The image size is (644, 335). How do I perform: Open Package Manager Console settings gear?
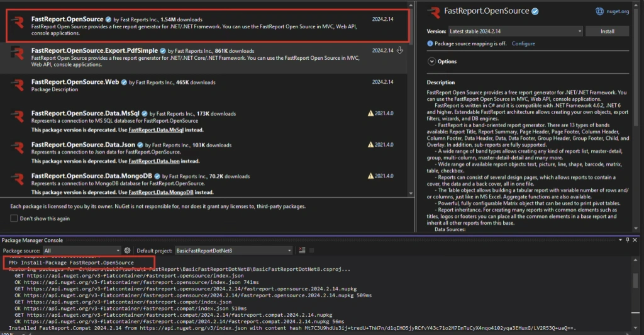coord(127,251)
